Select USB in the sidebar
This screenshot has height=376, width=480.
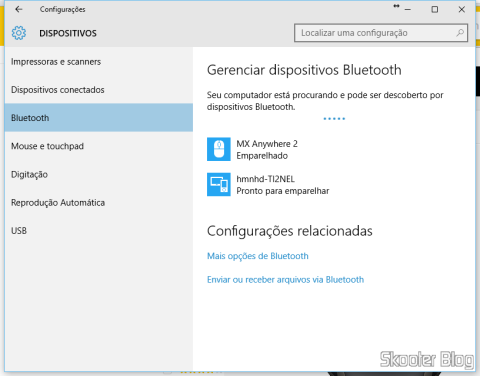coord(99,231)
